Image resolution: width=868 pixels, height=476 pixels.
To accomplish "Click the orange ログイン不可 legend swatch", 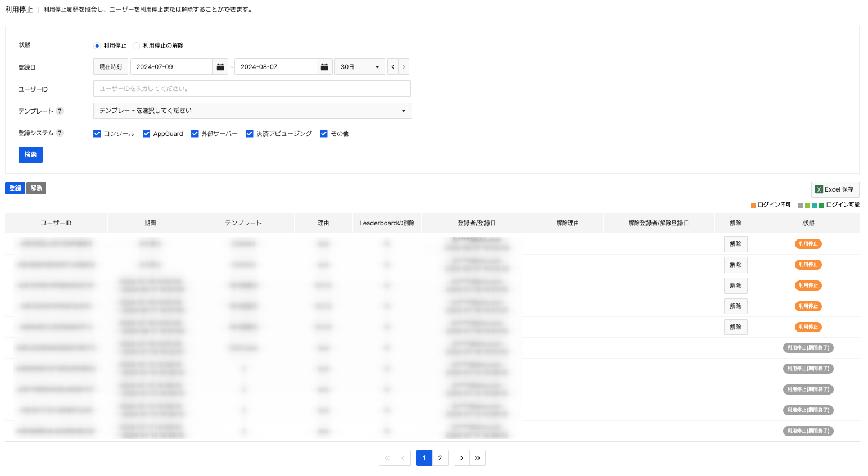I will [x=753, y=205].
